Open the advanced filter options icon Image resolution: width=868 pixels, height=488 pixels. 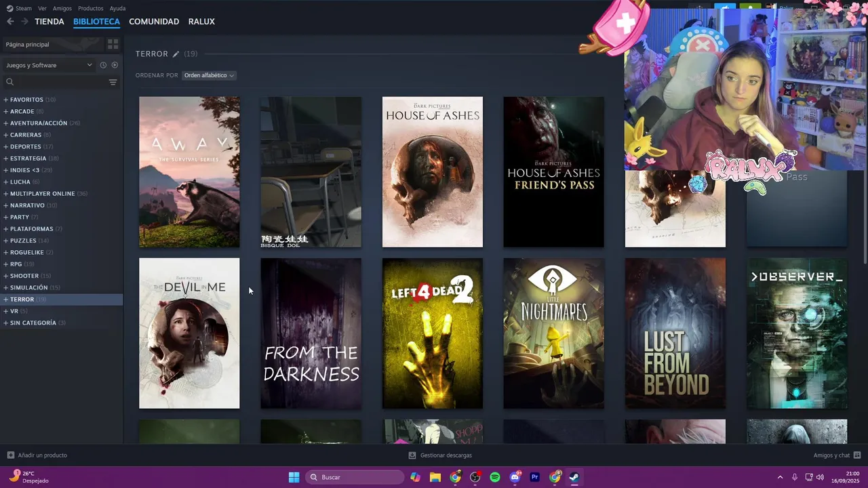(113, 82)
